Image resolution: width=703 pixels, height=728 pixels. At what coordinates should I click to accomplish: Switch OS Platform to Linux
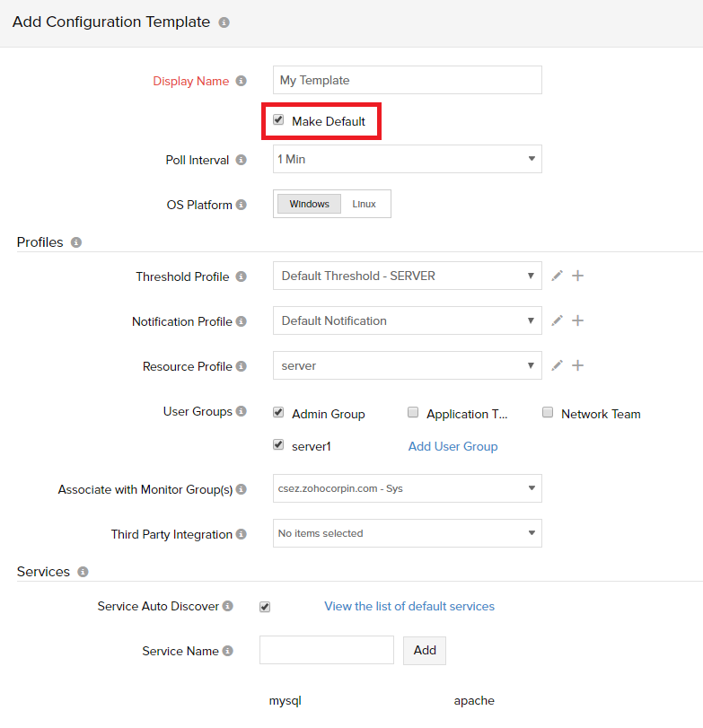click(365, 204)
